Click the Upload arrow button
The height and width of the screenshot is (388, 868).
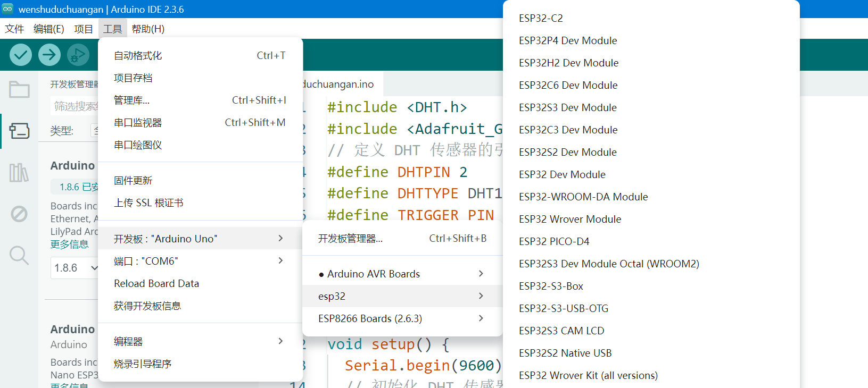49,55
